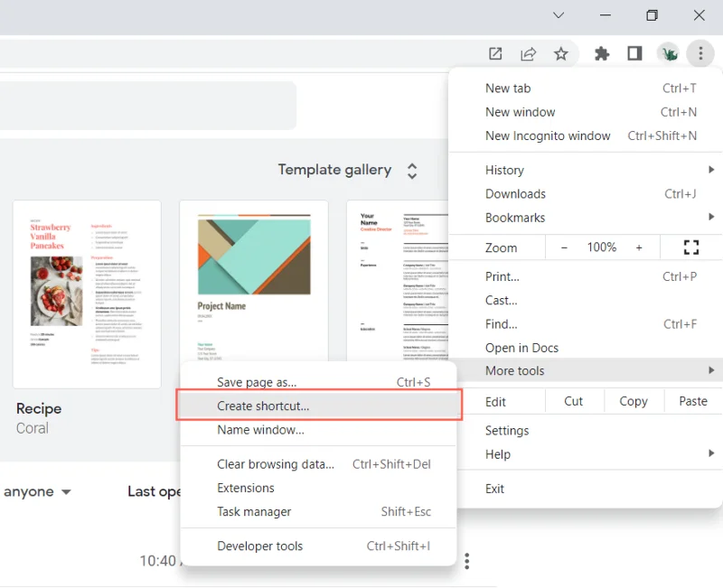Expand the Bookmarks submenu
This screenshot has width=723, height=588.
point(586,218)
